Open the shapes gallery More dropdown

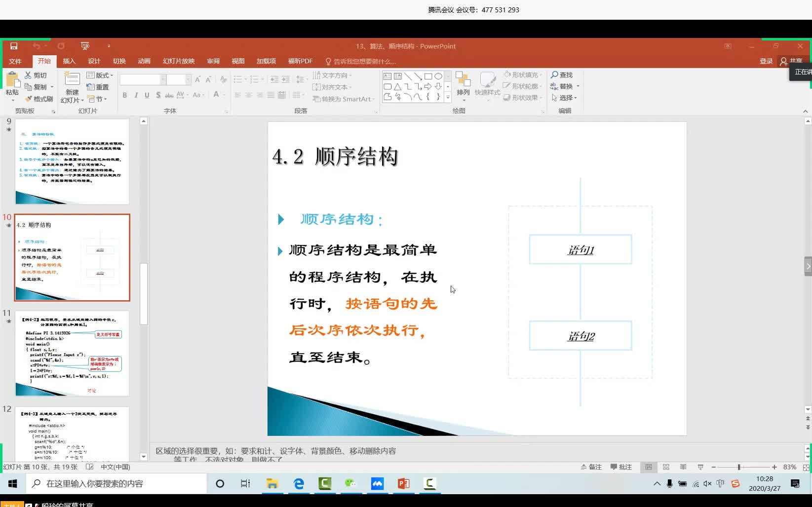[447, 97]
